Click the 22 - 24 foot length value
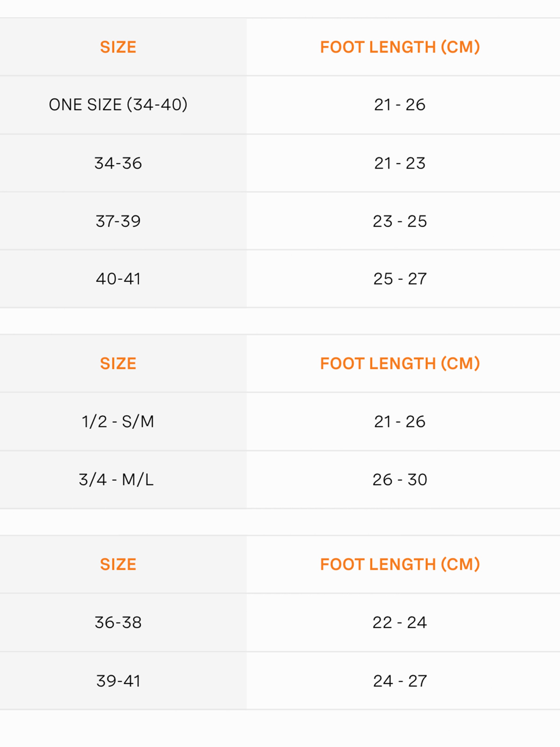Viewport: 560px width, 747px height. point(400,622)
